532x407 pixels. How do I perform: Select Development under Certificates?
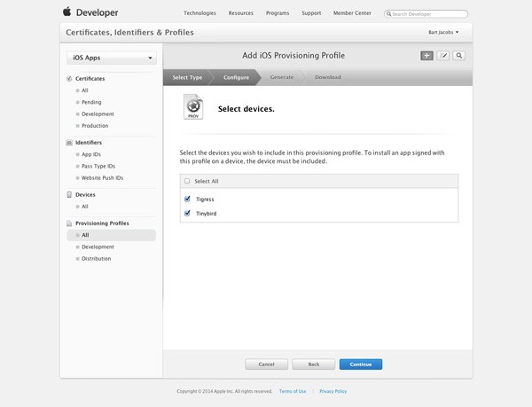98,114
